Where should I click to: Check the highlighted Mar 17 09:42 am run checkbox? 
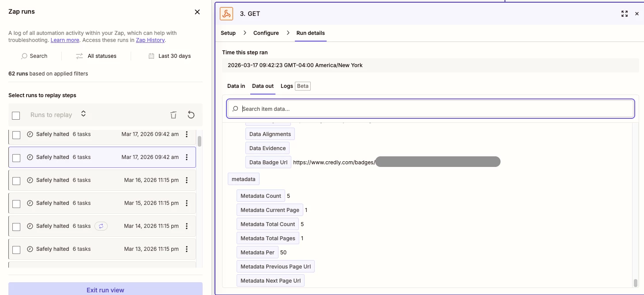(x=16, y=158)
